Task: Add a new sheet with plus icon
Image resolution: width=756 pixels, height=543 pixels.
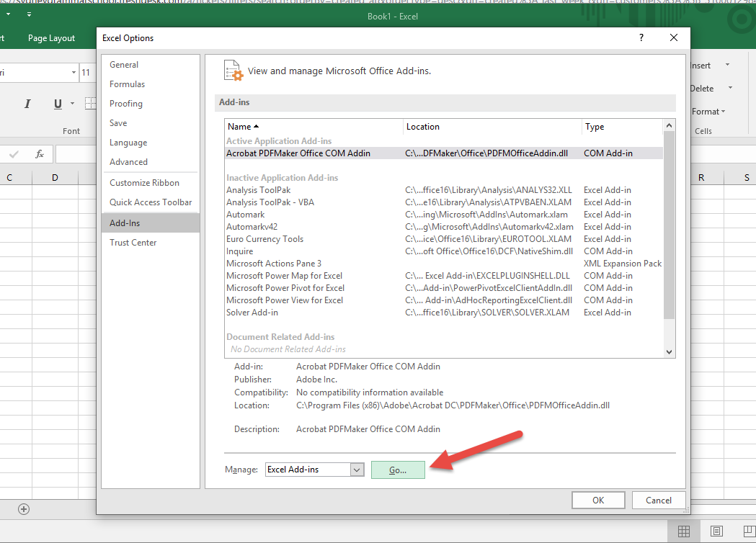Action: [x=24, y=509]
